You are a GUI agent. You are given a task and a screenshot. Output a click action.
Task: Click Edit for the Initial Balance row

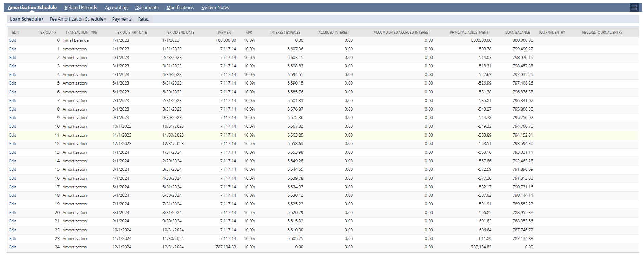tap(13, 40)
